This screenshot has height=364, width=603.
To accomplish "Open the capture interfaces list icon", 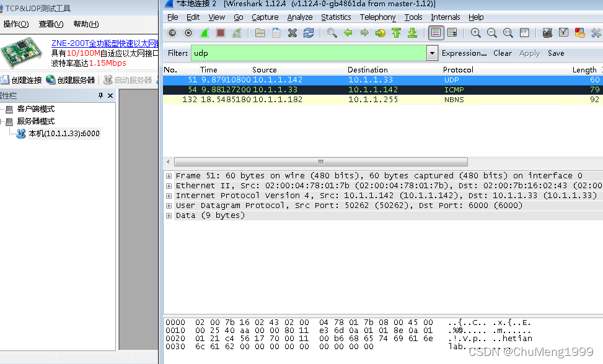I will pos(172,33).
